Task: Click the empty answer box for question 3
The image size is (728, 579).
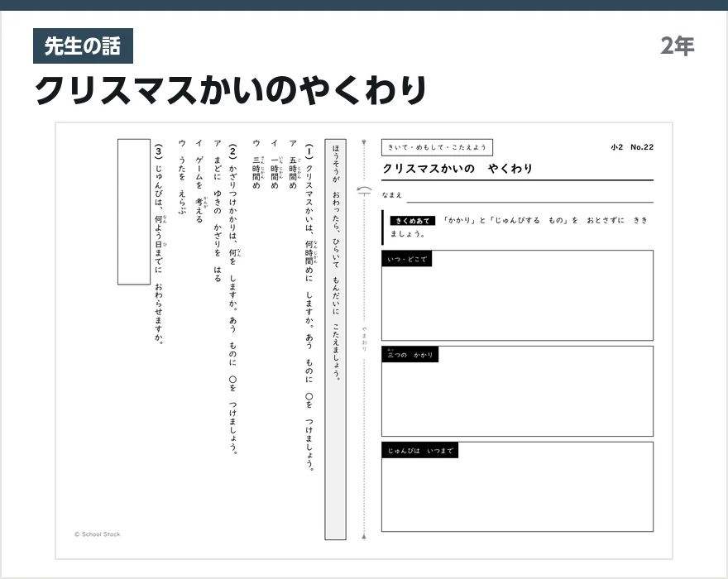Action: (x=134, y=212)
